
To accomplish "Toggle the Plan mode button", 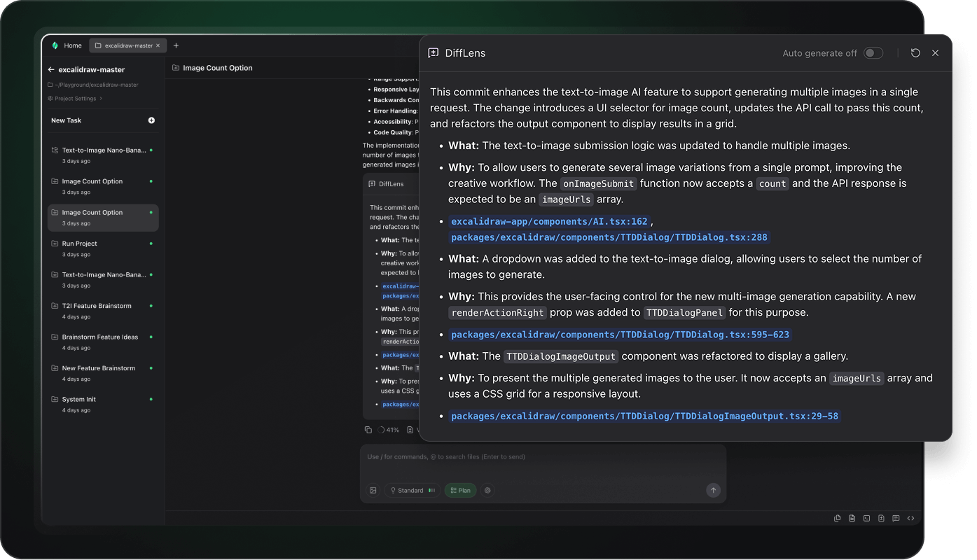I will pyautogui.click(x=460, y=491).
